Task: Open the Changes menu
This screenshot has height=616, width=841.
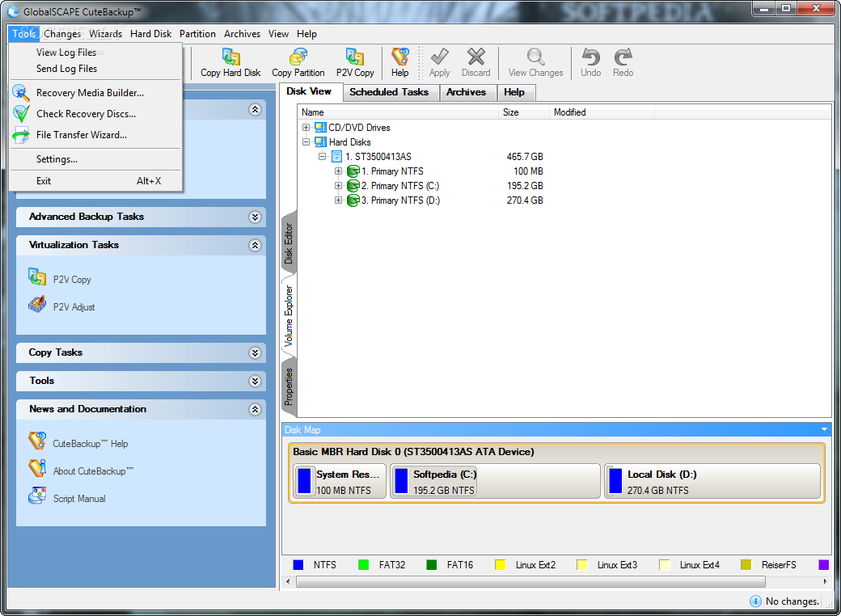Action: [62, 34]
